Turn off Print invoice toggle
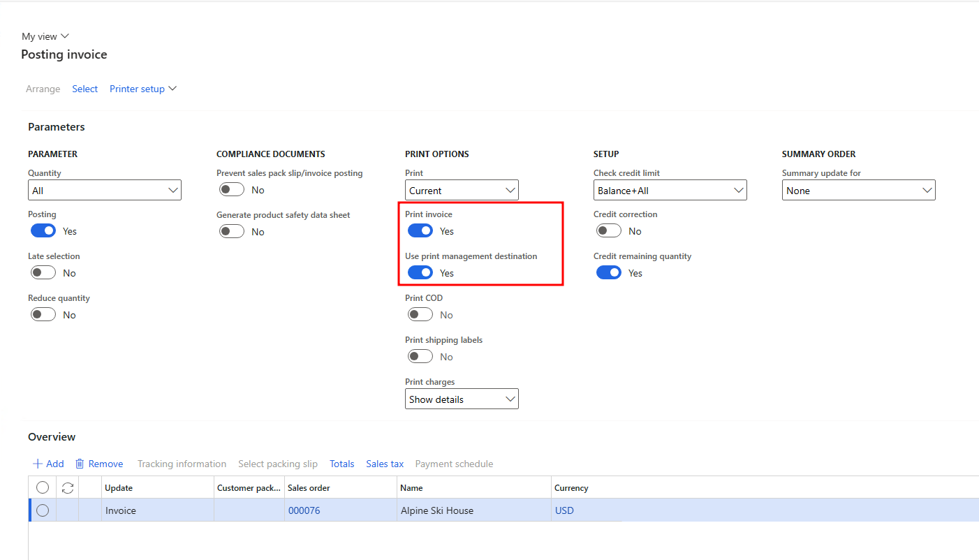The height and width of the screenshot is (560, 979). [x=420, y=231]
